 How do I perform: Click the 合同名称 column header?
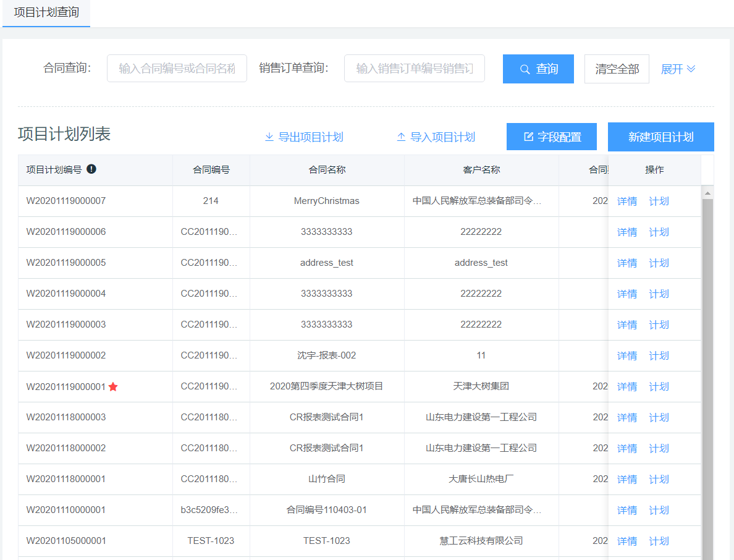coord(327,170)
